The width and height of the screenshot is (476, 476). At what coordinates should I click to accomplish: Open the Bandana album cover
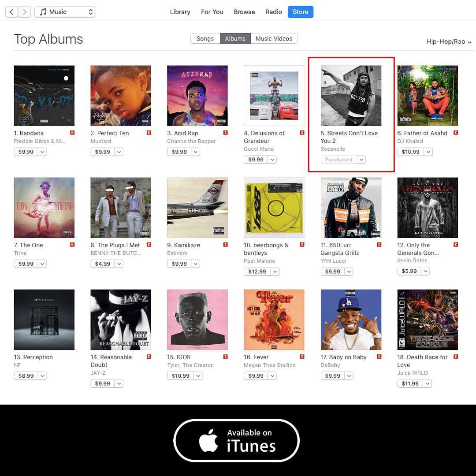click(45, 96)
